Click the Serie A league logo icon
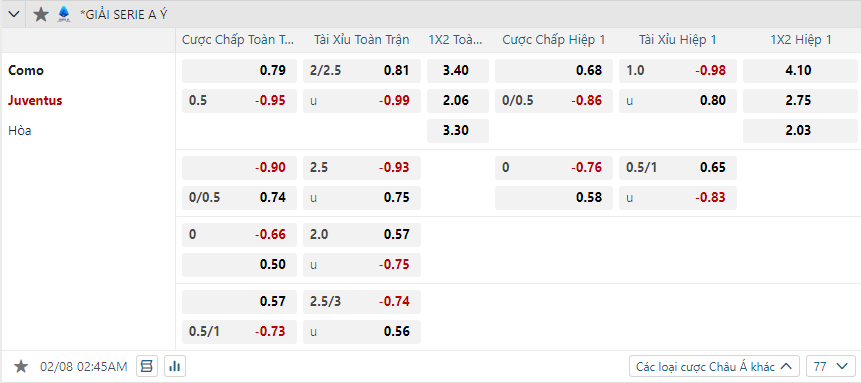861x383 pixels. click(x=64, y=14)
